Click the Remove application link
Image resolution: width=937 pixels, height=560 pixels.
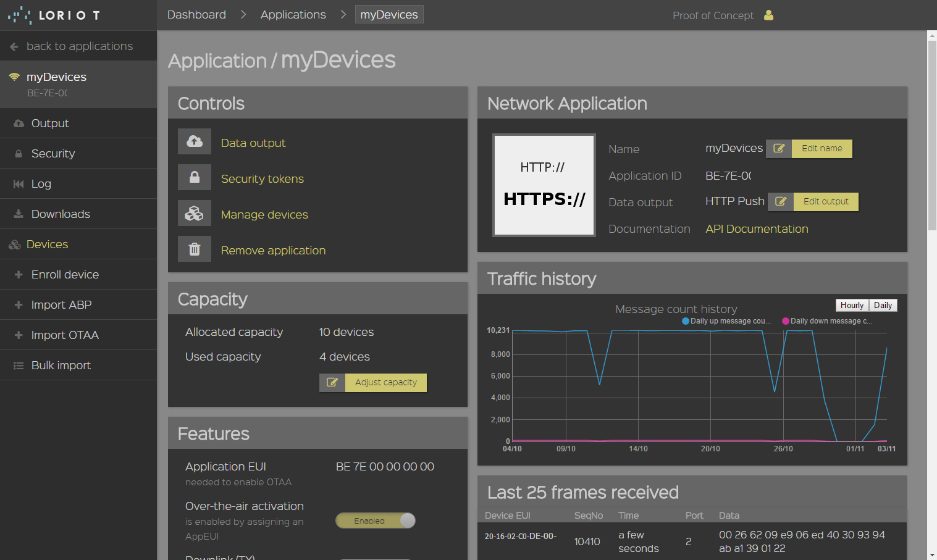pos(273,250)
